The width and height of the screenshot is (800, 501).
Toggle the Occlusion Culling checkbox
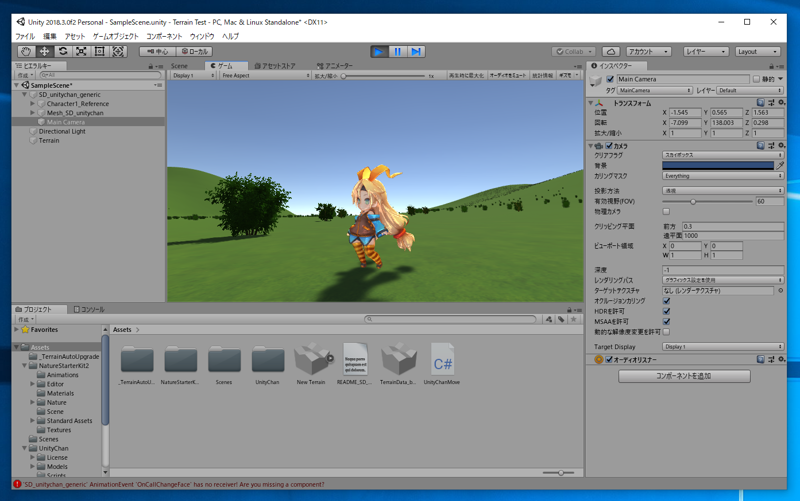pos(666,300)
